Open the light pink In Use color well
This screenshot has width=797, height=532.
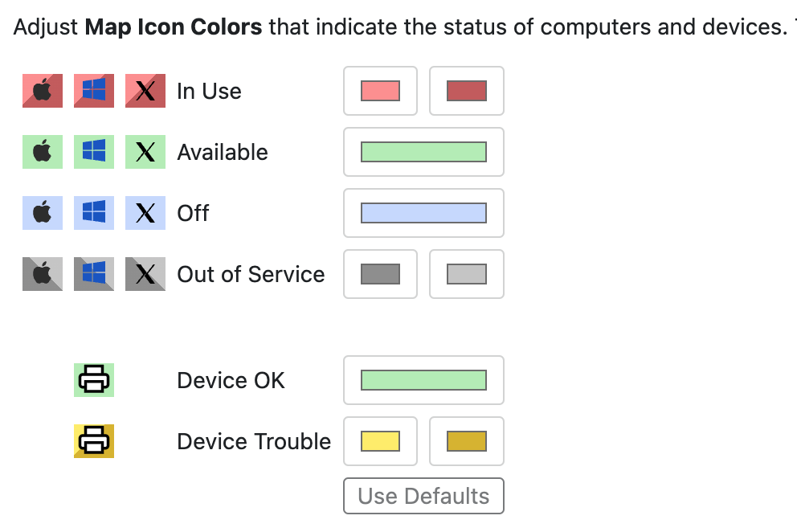380,91
